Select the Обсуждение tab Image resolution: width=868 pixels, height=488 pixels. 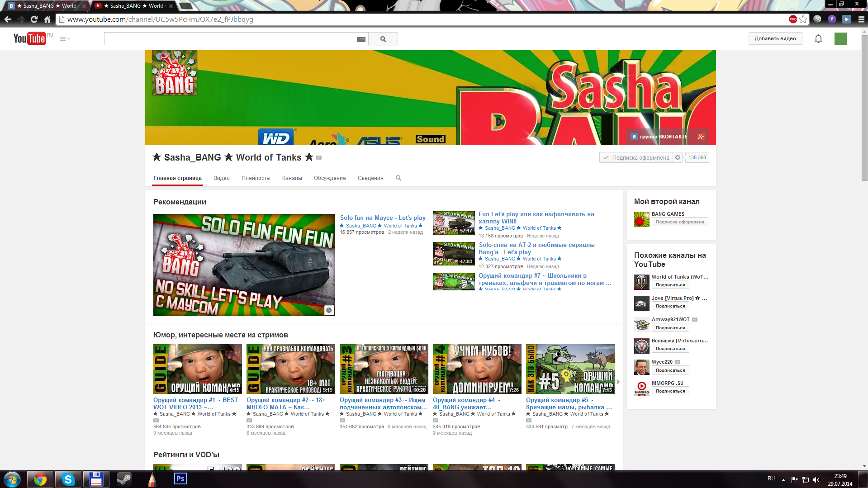tap(330, 178)
